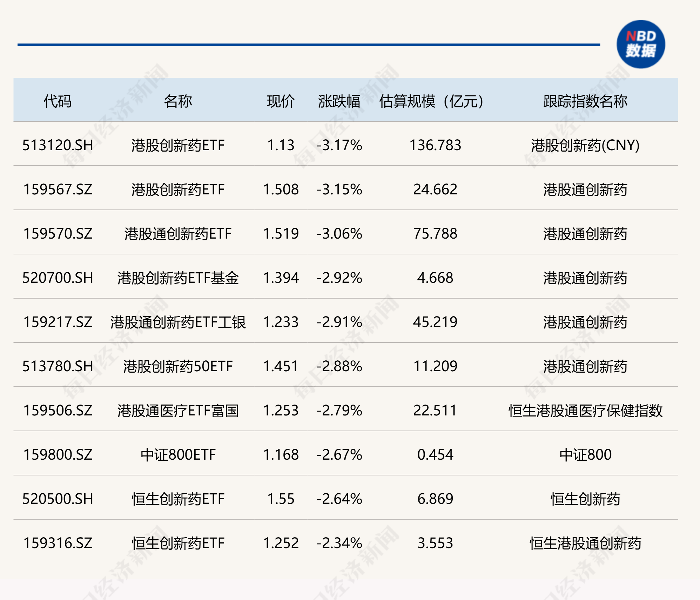This screenshot has width=700, height=600.
Task: Select code 520500.SH
Action: pyautogui.click(x=58, y=499)
